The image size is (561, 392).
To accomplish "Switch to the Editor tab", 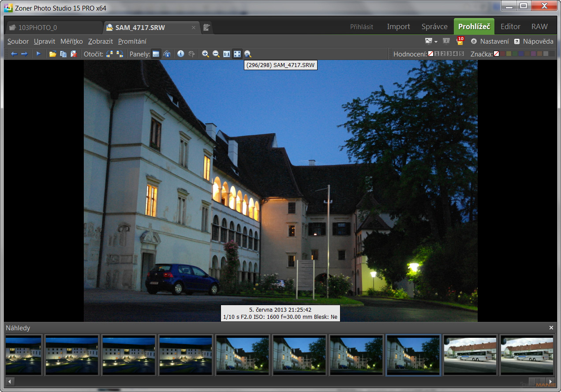I will (x=510, y=26).
